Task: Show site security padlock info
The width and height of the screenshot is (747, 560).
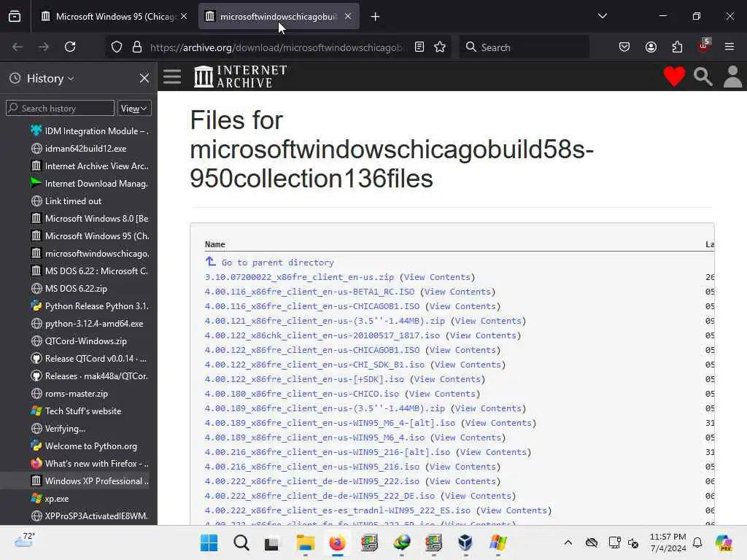Action: pyautogui.click(x=137, y=47)
